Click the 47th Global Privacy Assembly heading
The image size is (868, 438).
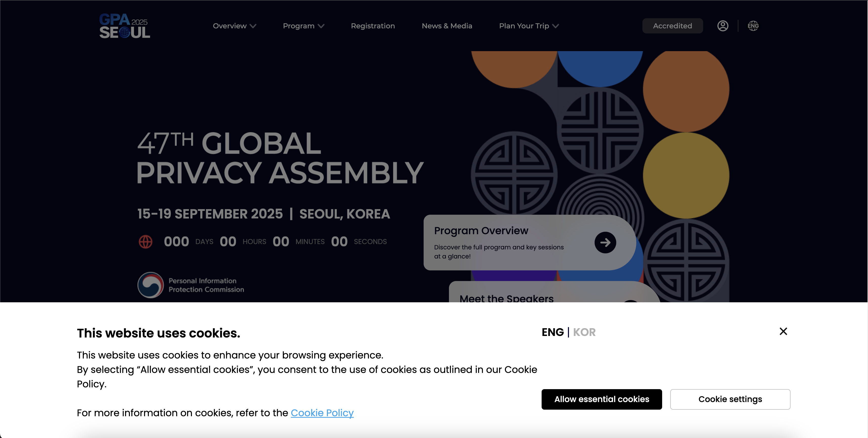pyautogui.click(x=280, y=158)
